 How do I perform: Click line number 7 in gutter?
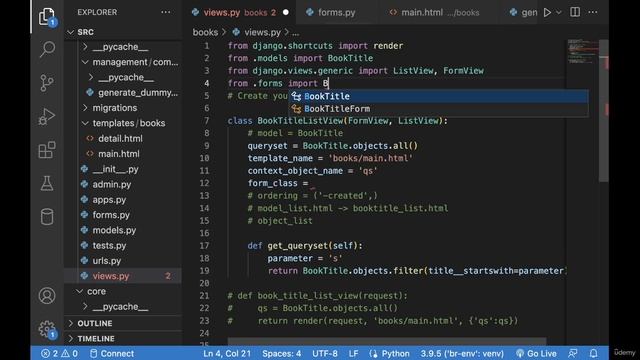click(207, 121)
